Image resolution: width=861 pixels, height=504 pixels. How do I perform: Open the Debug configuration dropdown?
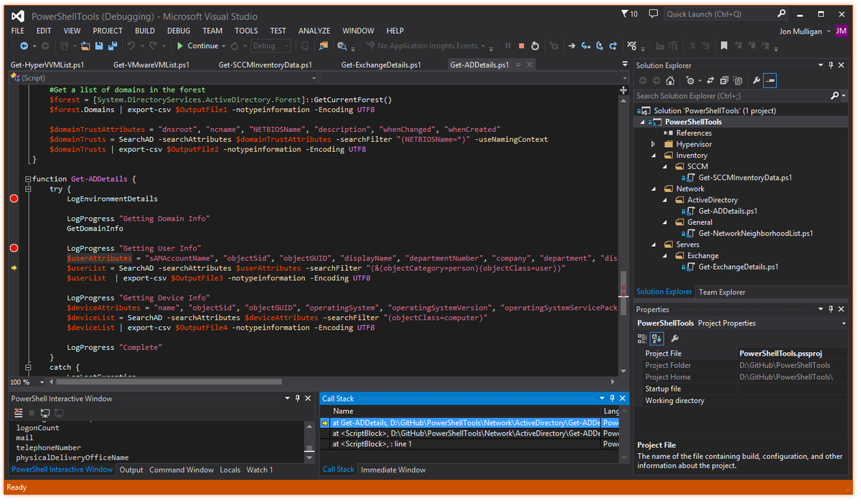point(270,46)
